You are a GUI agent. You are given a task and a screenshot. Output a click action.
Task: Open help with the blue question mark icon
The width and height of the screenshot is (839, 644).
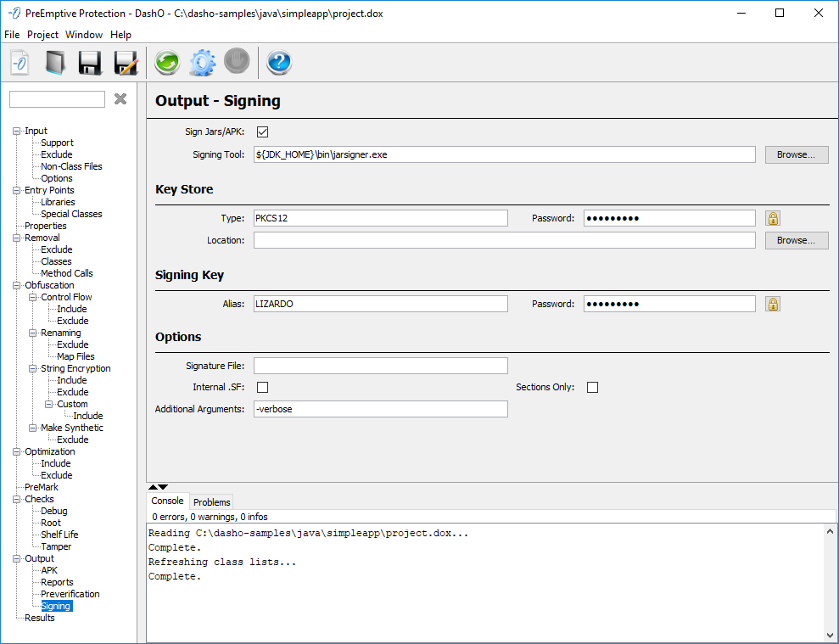tap(279, 63)
